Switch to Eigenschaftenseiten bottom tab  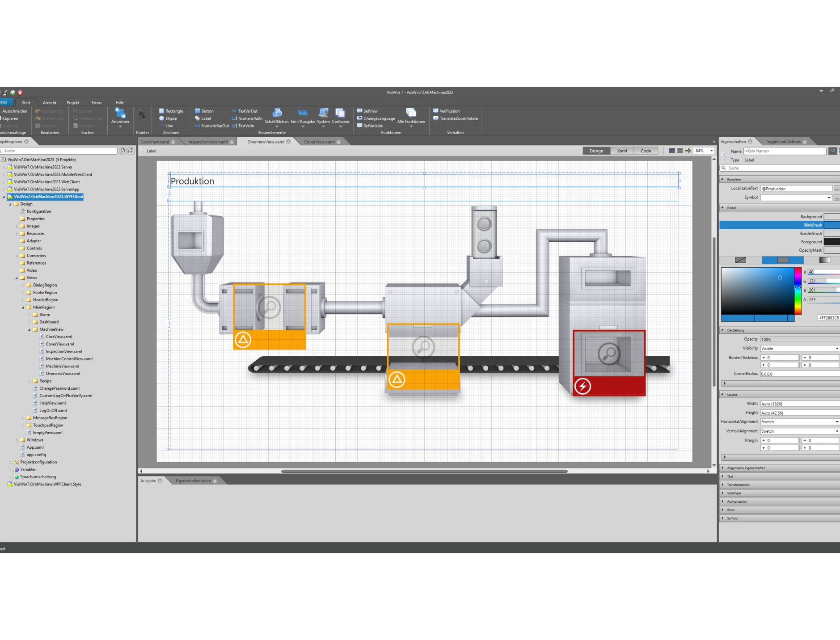[x=193, y=481]
